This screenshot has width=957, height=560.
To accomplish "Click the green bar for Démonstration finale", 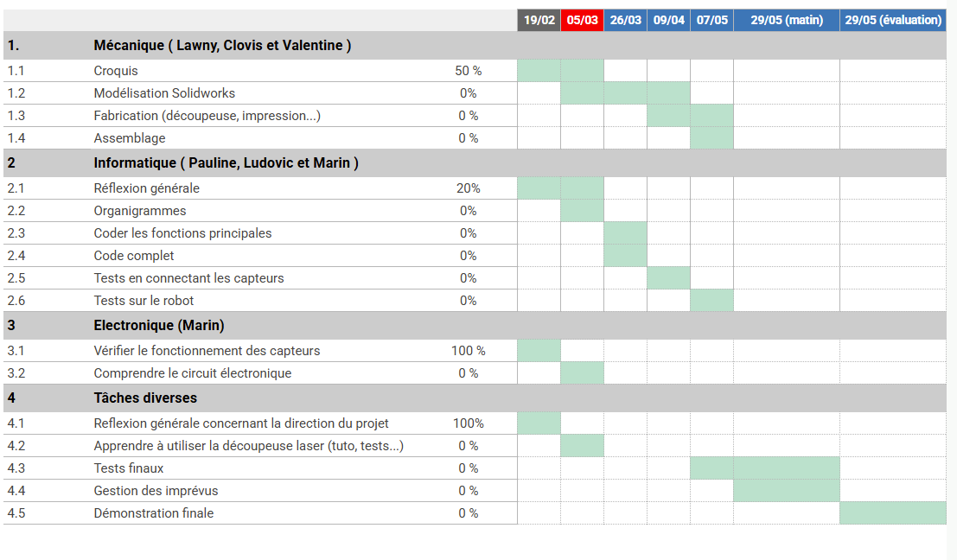I will tap(893, 513).
